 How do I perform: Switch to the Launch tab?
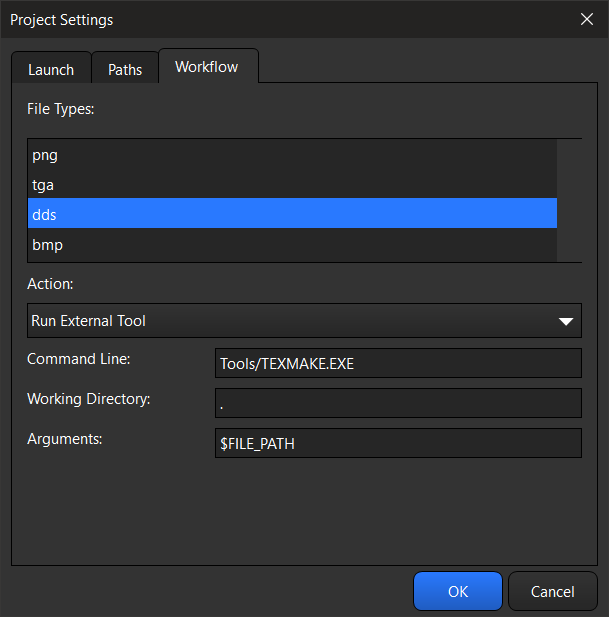[x=51, y=69]
